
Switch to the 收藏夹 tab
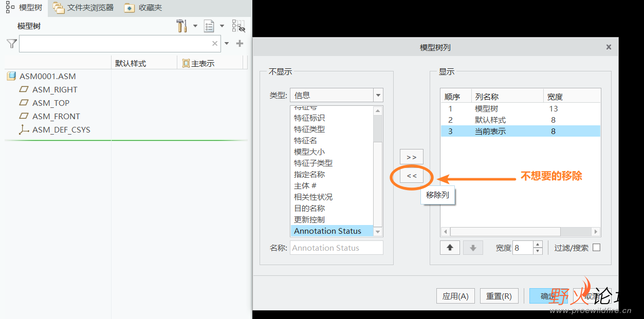[143, 8]
